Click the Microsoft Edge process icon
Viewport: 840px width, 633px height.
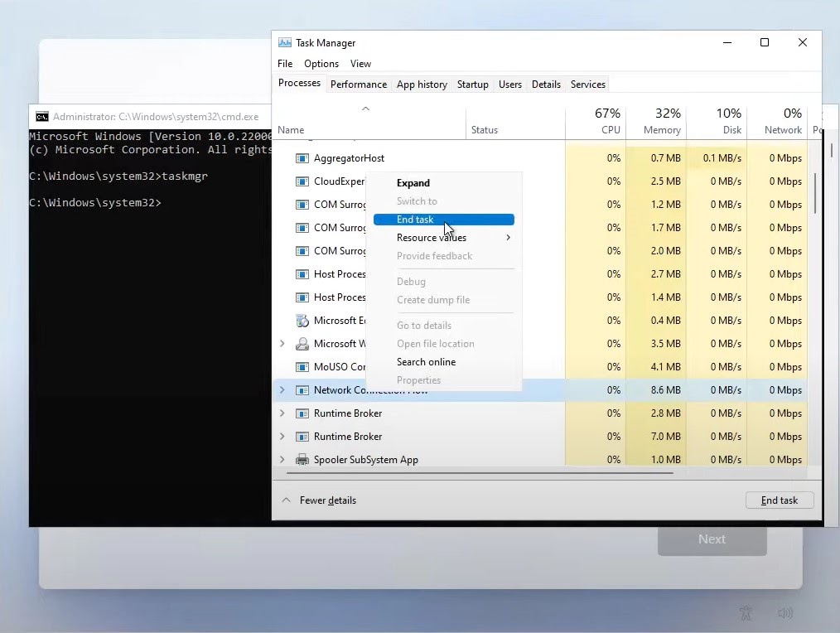tap(302, 321)
